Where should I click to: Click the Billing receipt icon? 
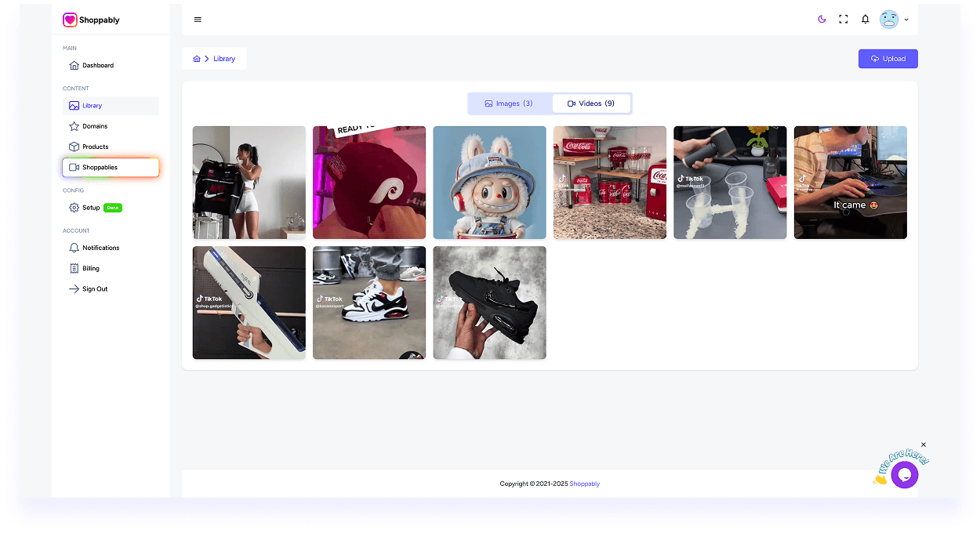click(73, 268)
